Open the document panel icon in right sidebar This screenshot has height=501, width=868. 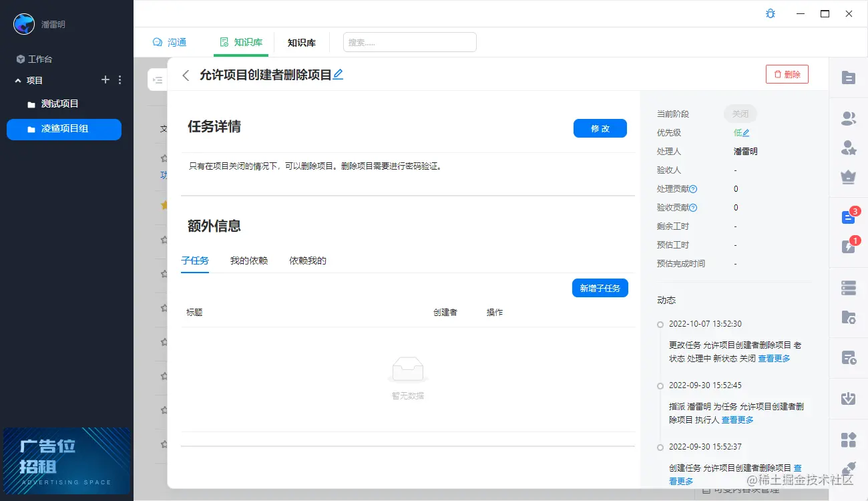[x=849, y=78]
